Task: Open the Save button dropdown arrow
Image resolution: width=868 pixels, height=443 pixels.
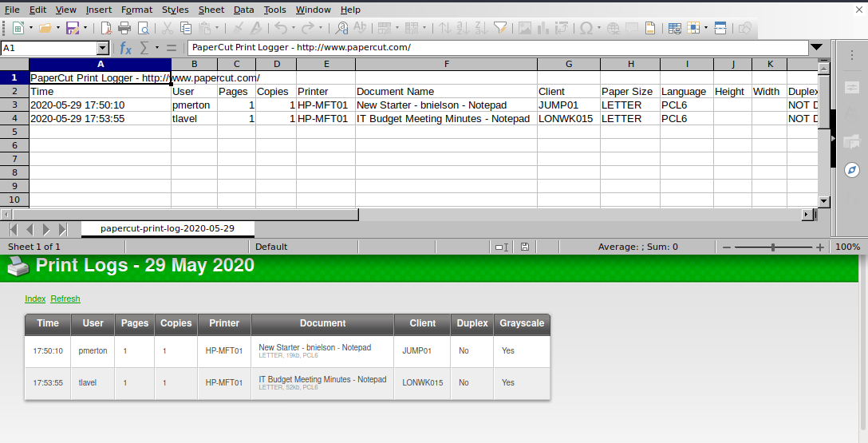Action: 85,28
